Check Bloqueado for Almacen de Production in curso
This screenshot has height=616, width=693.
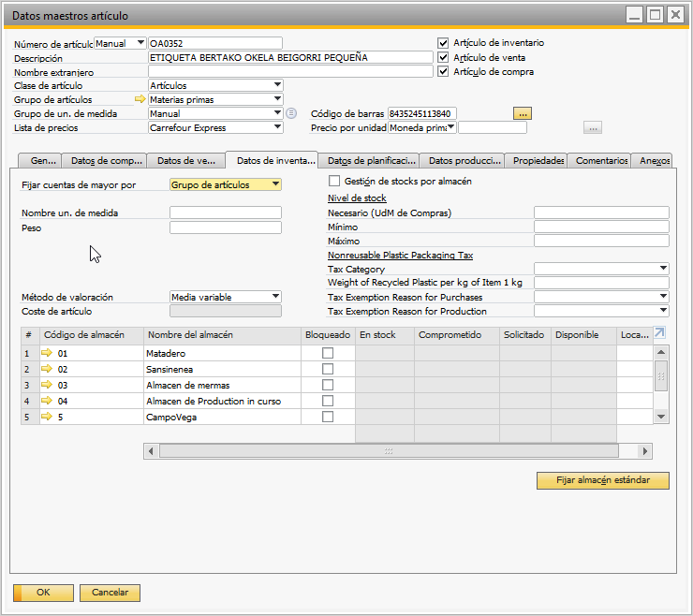click(x=328, y=401)
